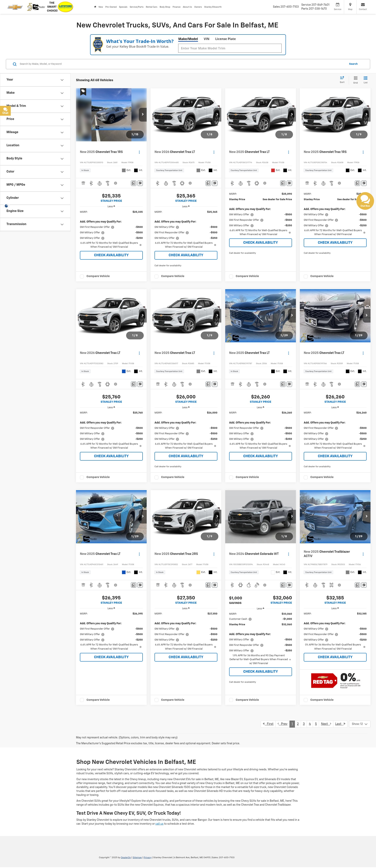Expand the Body Style filter
The image size is (376, 868).
35,159
